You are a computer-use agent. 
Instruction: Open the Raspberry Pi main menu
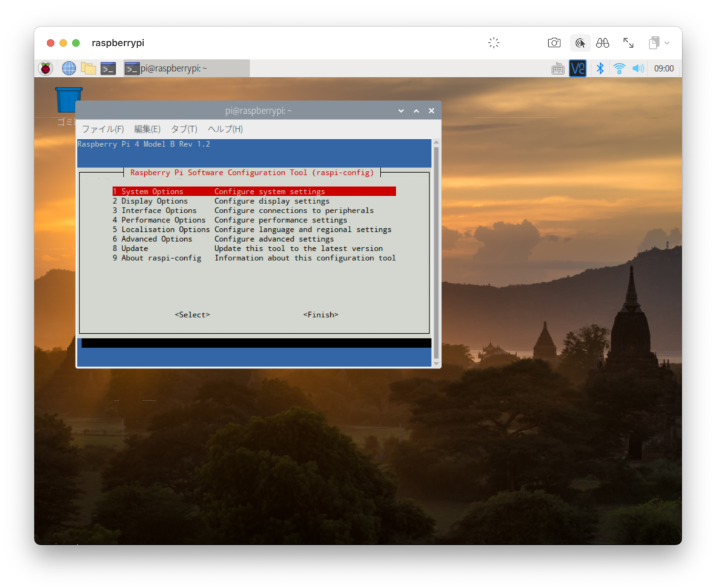tap(45, 68)
